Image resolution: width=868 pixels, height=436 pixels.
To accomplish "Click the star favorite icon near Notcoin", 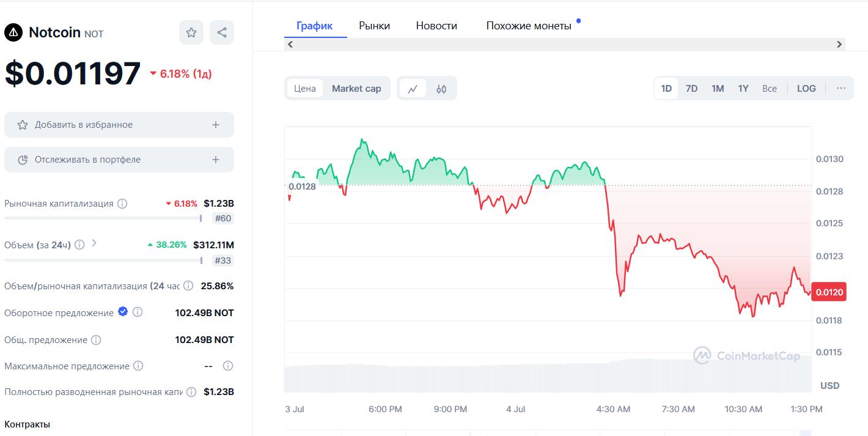I will coord(191,32).
